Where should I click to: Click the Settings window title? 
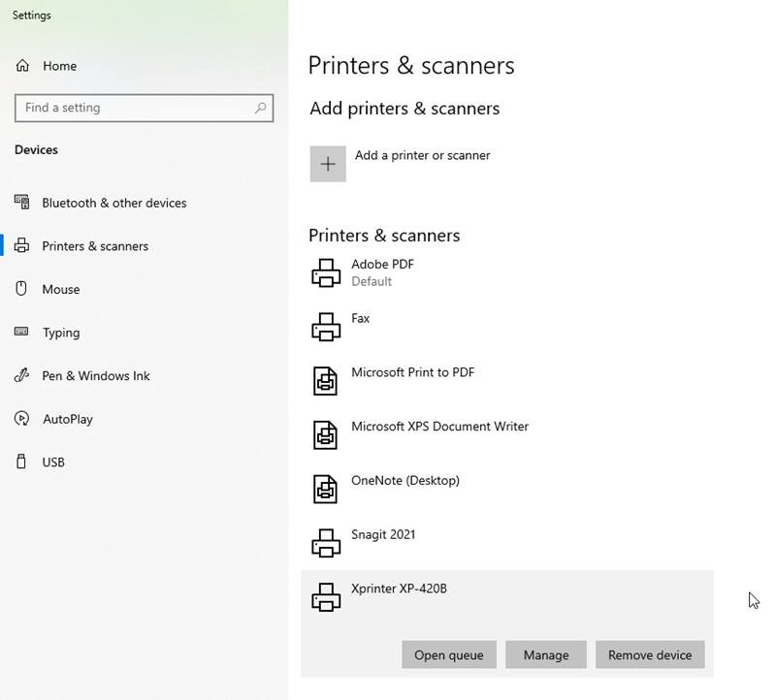[x=32, y=16]
